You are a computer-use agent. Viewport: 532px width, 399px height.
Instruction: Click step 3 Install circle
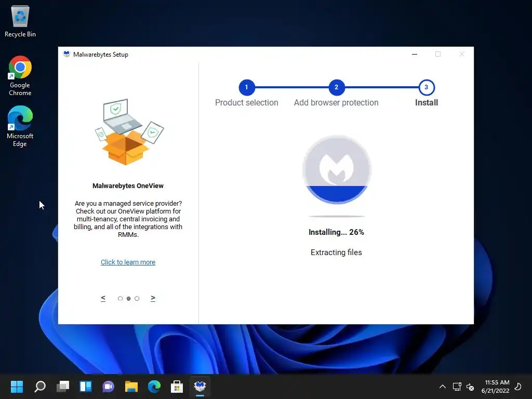click(x=426, y=87)
